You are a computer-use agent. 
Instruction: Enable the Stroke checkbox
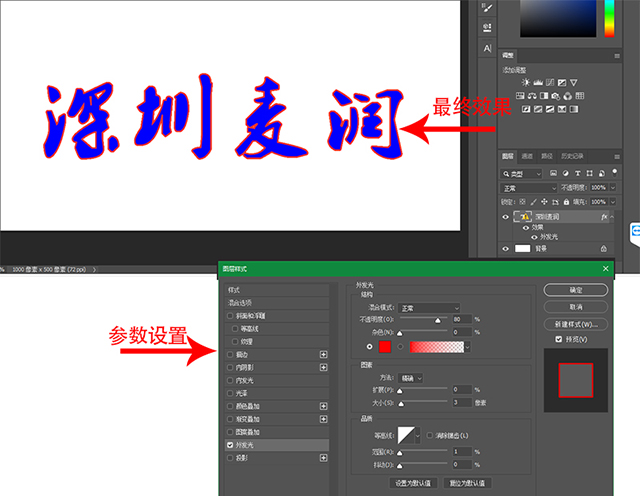(230, 354)
